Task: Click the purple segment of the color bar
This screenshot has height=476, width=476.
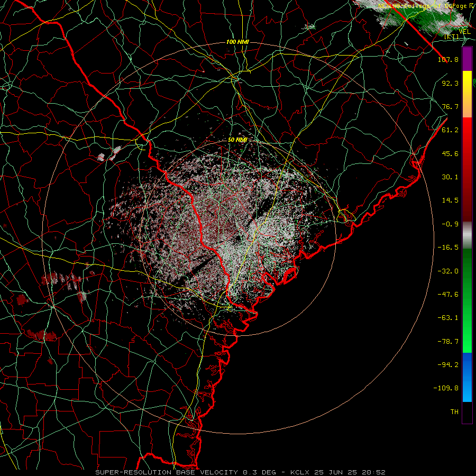Action: [x=467, y=59]
